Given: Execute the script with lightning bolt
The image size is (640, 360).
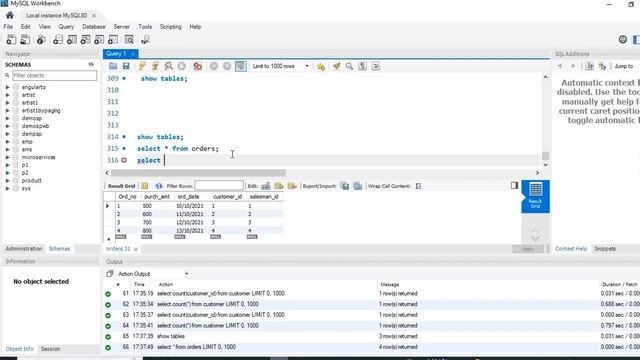Looking at the screenshot, I should pos(142,66).
